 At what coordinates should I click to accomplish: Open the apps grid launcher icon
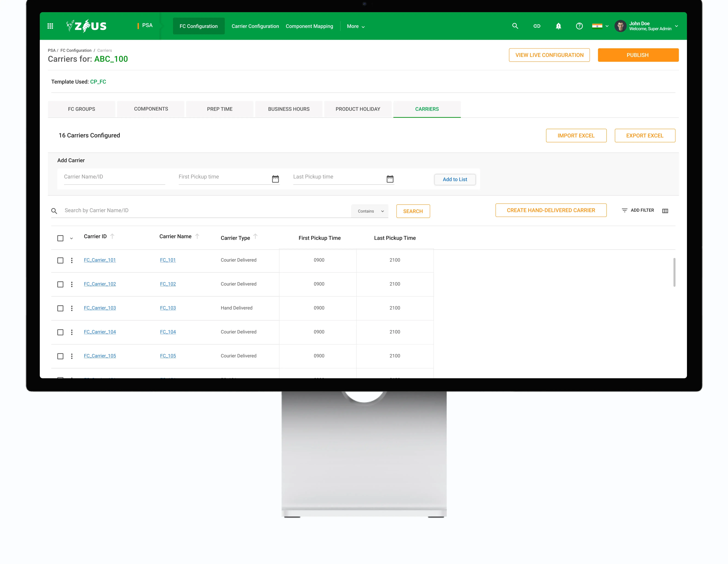(50, 26)
